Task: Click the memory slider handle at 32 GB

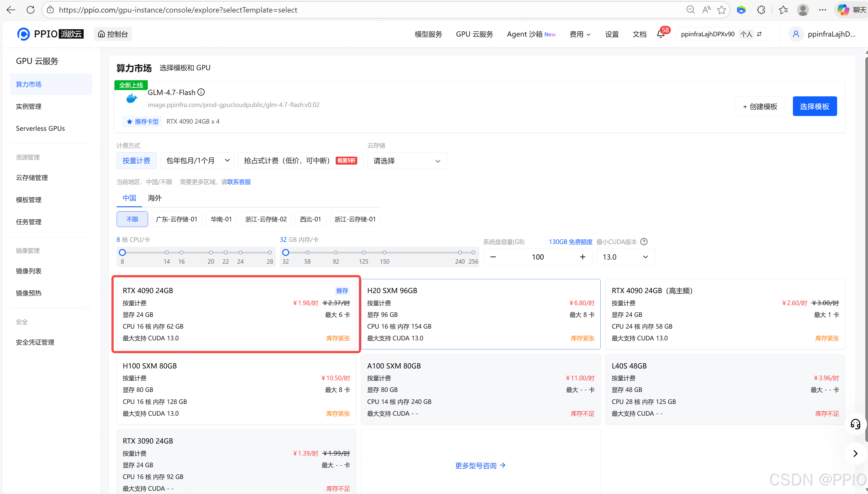Action: pyautogui.click(x=285, y=252)
